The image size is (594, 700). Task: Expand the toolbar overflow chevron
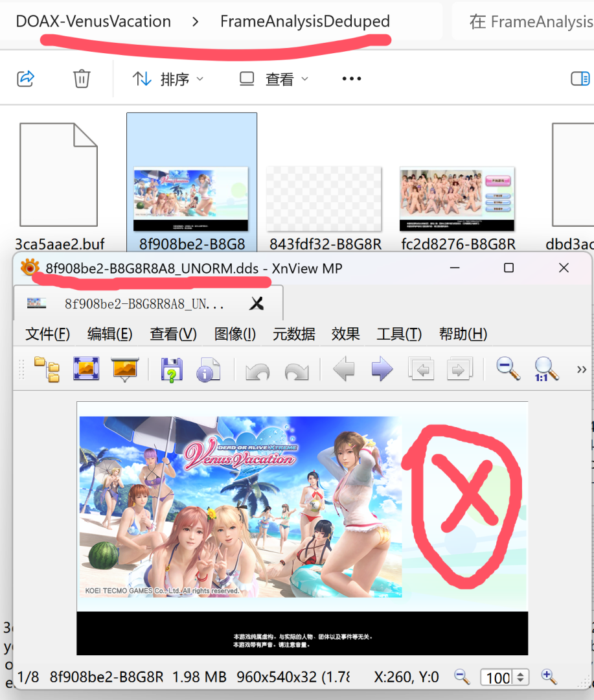click(581, 369)
